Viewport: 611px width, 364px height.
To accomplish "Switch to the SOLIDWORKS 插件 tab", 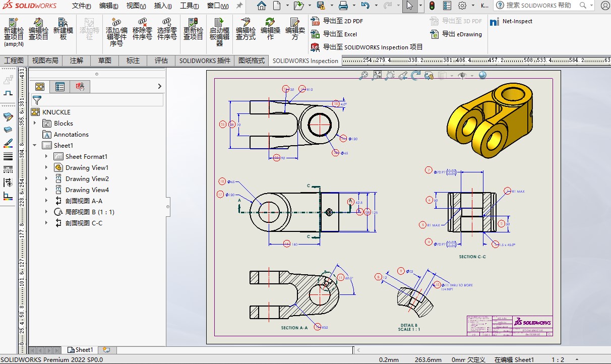I will [x=205, y=60].
